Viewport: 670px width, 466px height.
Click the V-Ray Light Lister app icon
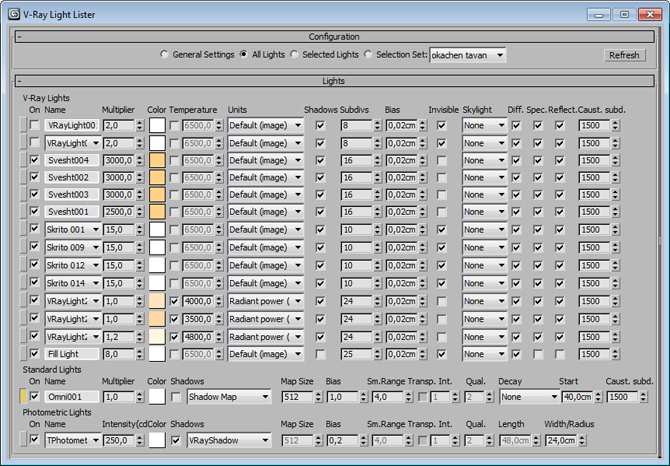(x=14, y=14)
